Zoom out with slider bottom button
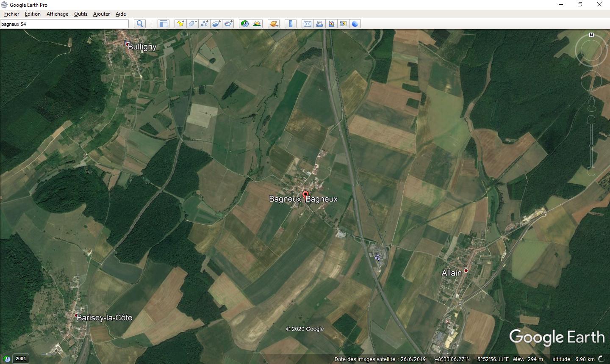 (x=591, y=171)
